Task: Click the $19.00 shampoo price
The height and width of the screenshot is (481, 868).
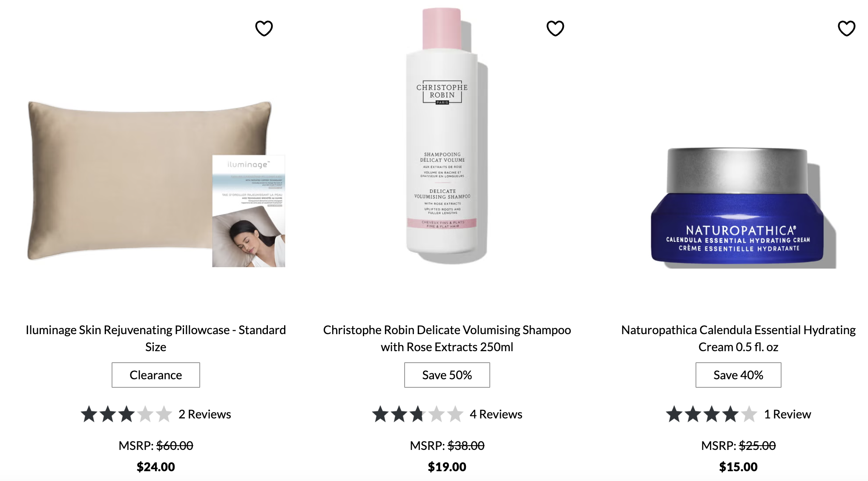Action: [447, 467]
